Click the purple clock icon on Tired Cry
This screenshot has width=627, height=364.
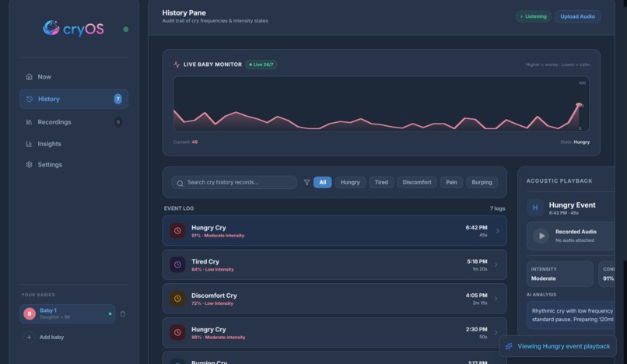point(177,264)
